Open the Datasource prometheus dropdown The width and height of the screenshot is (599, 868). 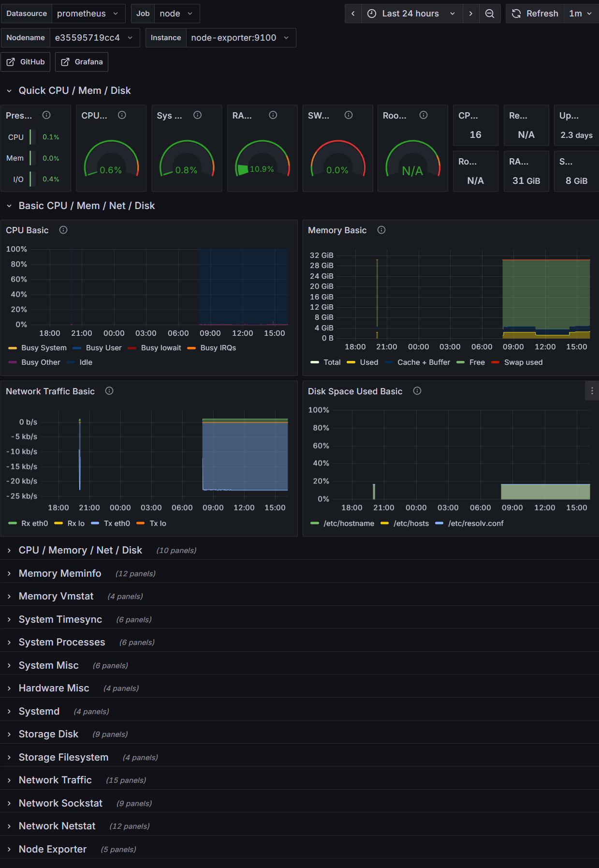point(88,14)
